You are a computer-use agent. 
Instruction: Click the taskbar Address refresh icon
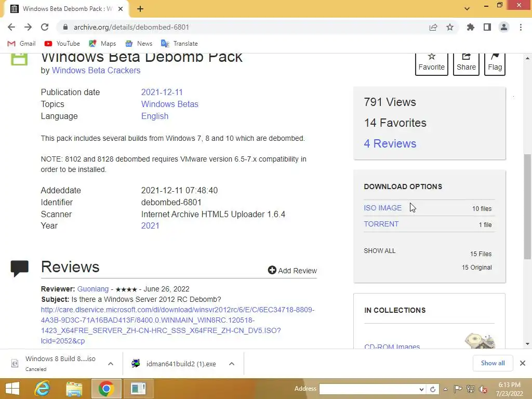(x=433, y=389)
